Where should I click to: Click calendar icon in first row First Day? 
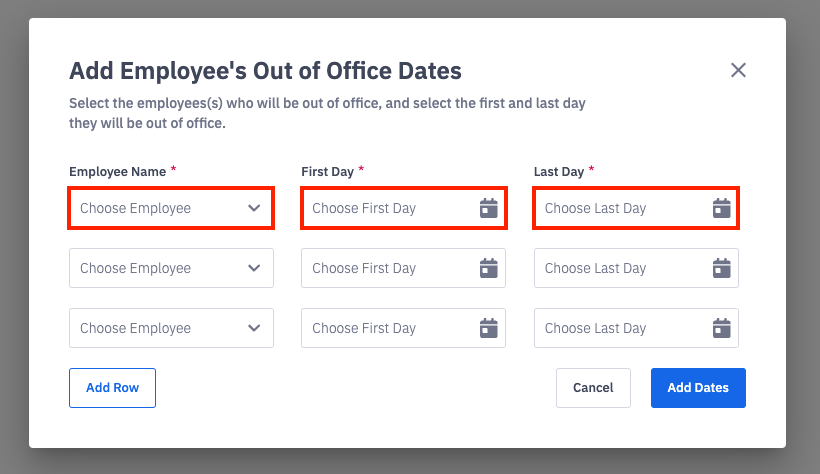(488, 208)
